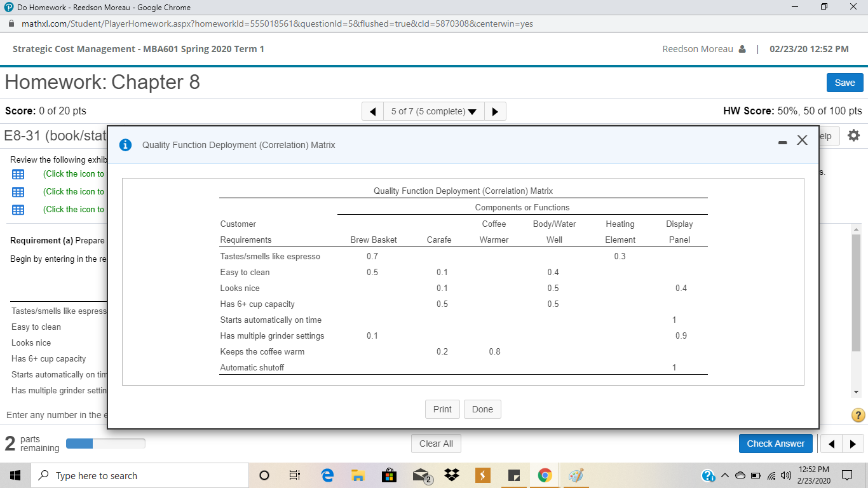
Task: Open the third exhibit spreadsheet icon
Action: coord(18,209)
